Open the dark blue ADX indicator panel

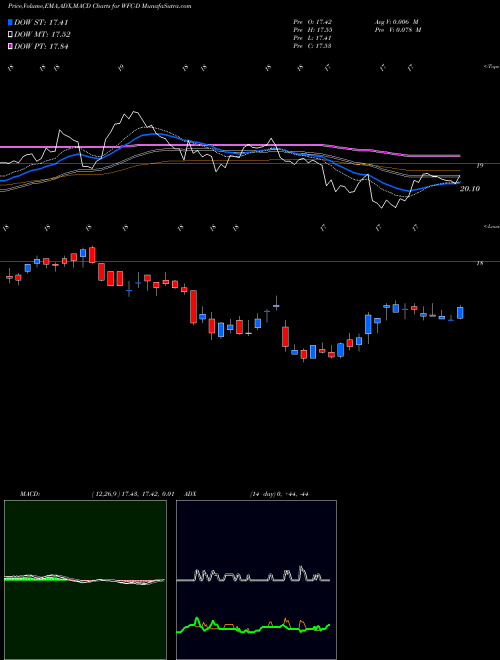(x=257, y=580)
